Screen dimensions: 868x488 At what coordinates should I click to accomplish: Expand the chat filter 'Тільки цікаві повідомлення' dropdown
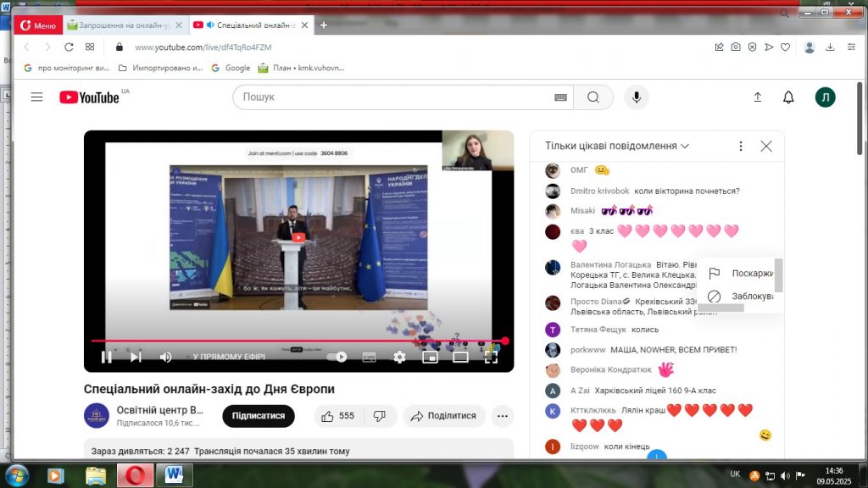point(617,146)
